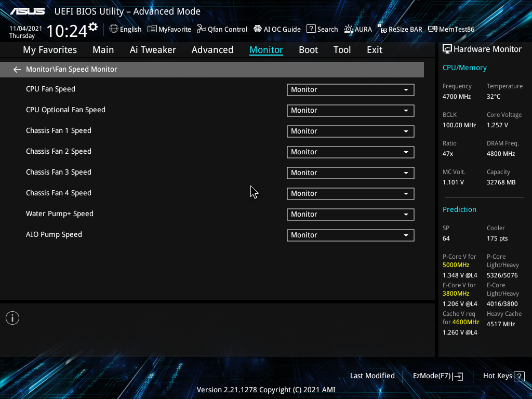Go to the Advanced tab
The height and width of the screenshot is (399, 532).
212,50
